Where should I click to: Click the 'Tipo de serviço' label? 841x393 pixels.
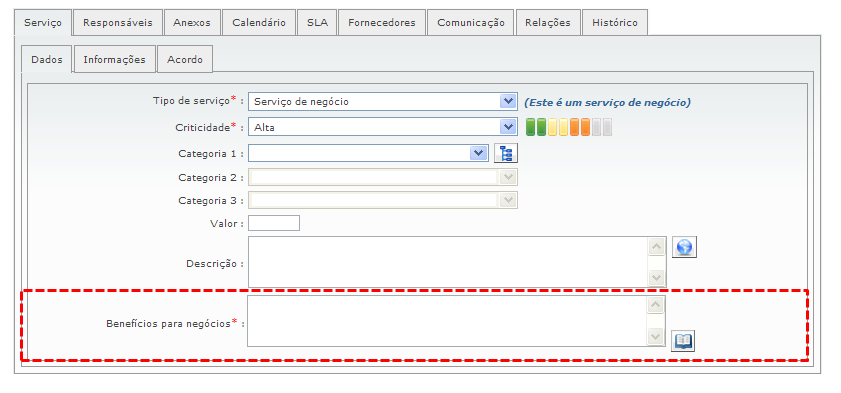[191, 100]
